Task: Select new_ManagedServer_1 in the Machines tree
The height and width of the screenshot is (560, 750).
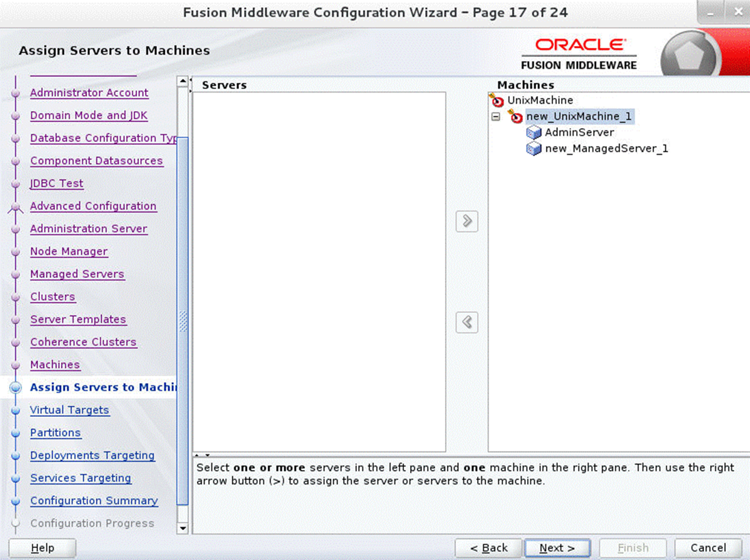Action: click(607, 149)
